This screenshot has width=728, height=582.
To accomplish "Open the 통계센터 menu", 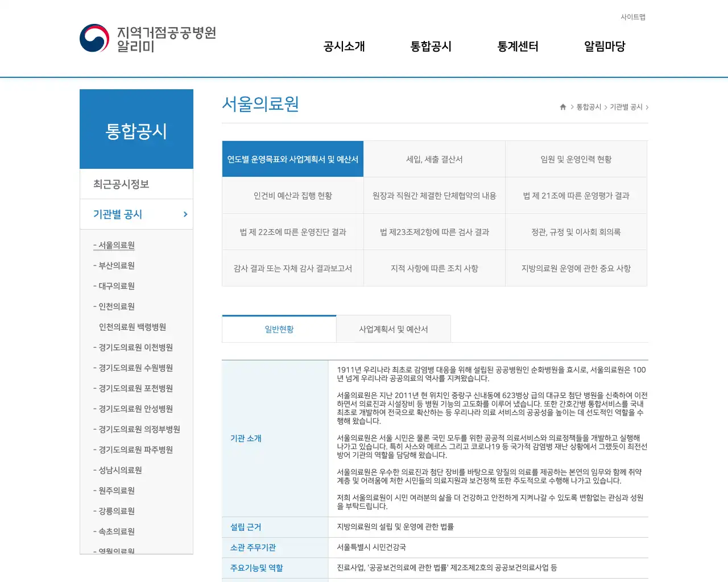I will coord(517,47).
